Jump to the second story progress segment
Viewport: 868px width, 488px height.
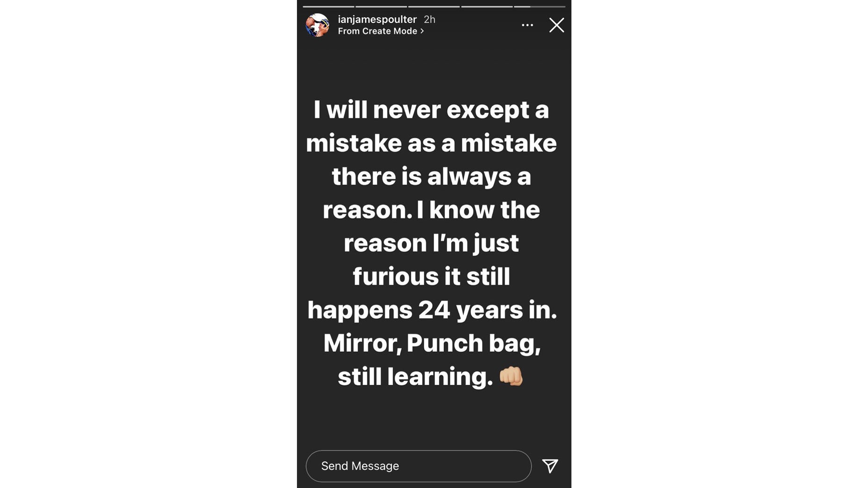click(x=381, y=7)
